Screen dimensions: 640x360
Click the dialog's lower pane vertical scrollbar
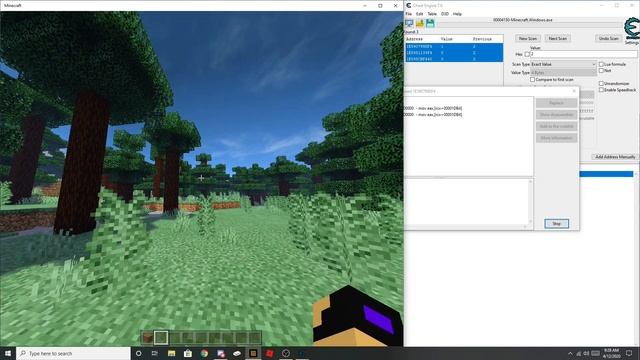point(530,202)
